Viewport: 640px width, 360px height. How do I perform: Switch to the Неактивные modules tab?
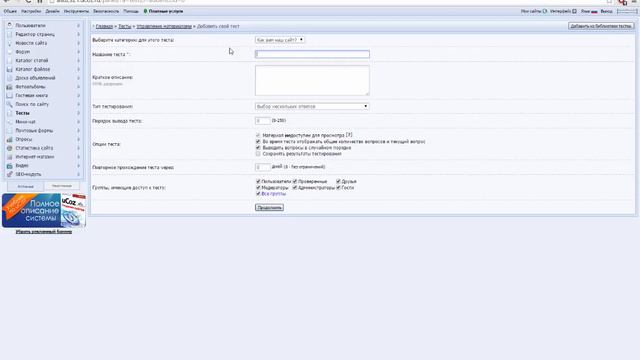[62, 186]
